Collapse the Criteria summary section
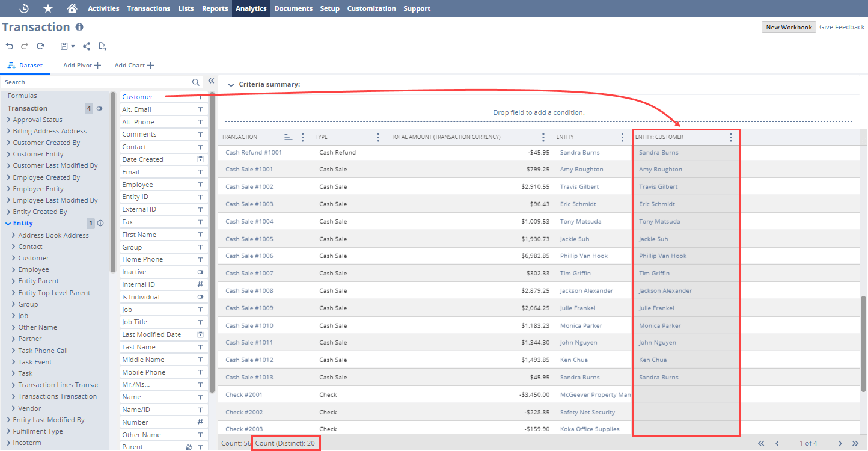 click(x=231, y=85)
